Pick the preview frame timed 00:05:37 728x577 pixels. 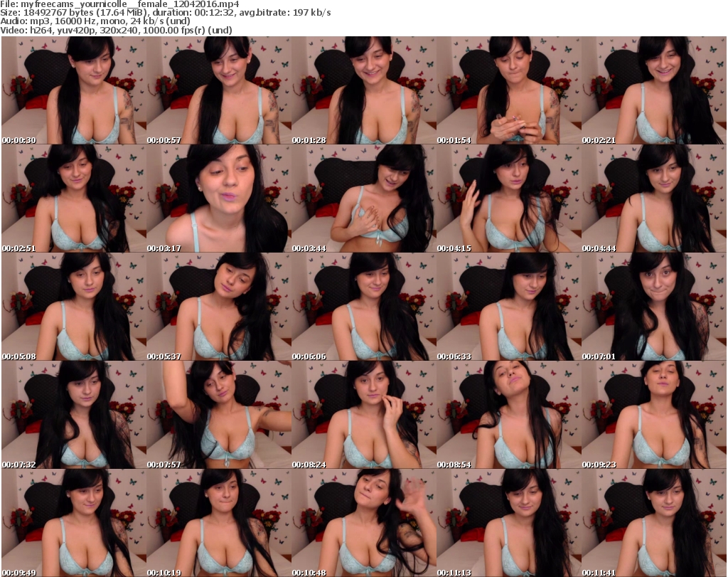pos(219,307)
